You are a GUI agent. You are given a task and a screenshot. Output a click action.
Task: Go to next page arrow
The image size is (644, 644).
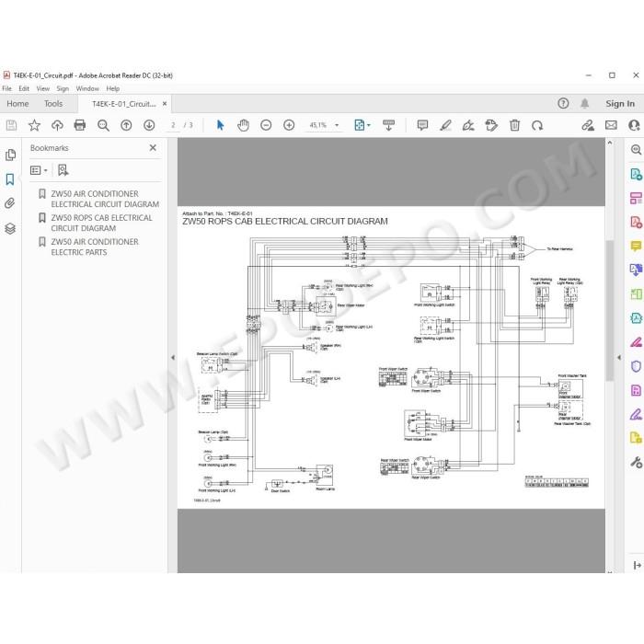click(149, 125)
